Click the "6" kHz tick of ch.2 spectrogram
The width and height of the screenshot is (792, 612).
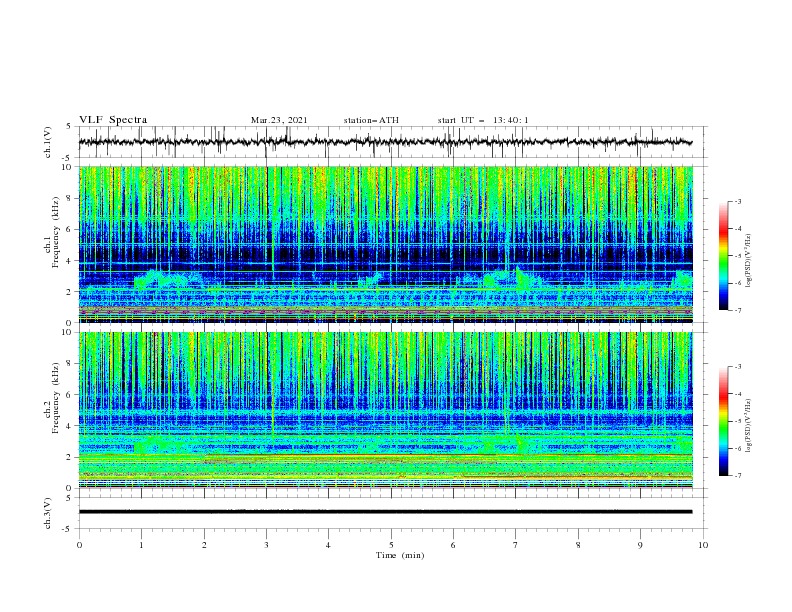[71, 394]
